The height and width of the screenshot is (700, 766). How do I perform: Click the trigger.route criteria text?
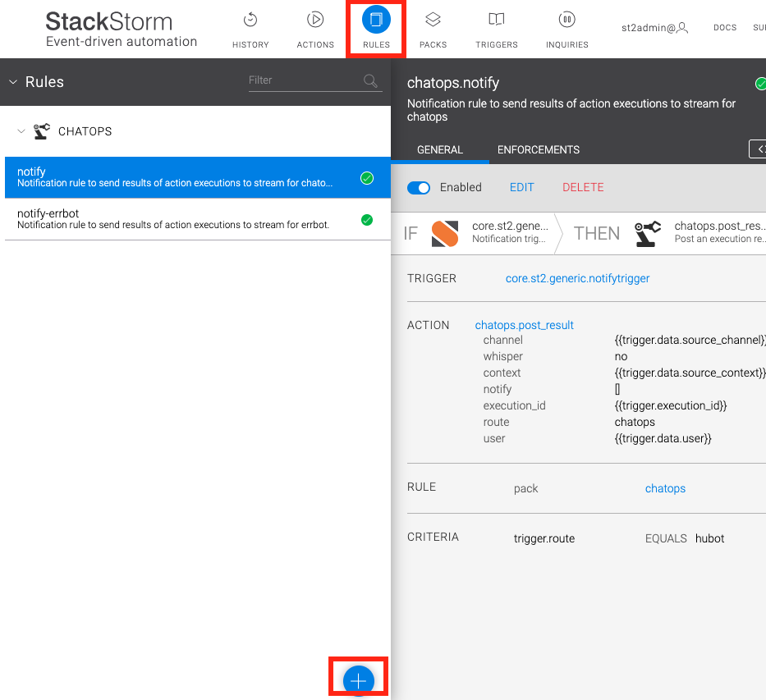point(544,538)
